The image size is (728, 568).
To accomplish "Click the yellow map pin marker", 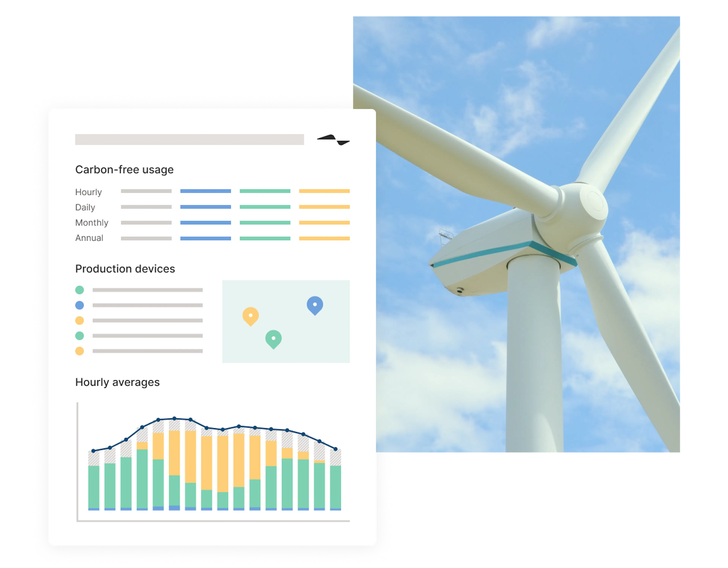I will [x=250, y=316].
